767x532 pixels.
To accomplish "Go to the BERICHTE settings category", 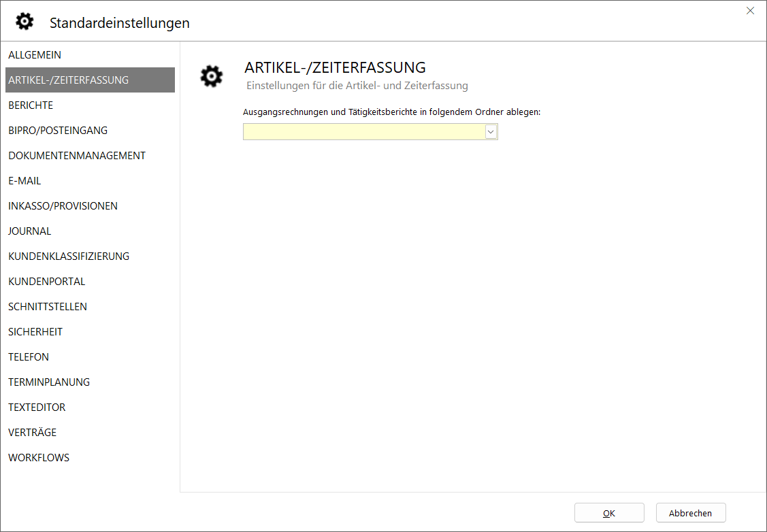I will click(x=31, y=105).
